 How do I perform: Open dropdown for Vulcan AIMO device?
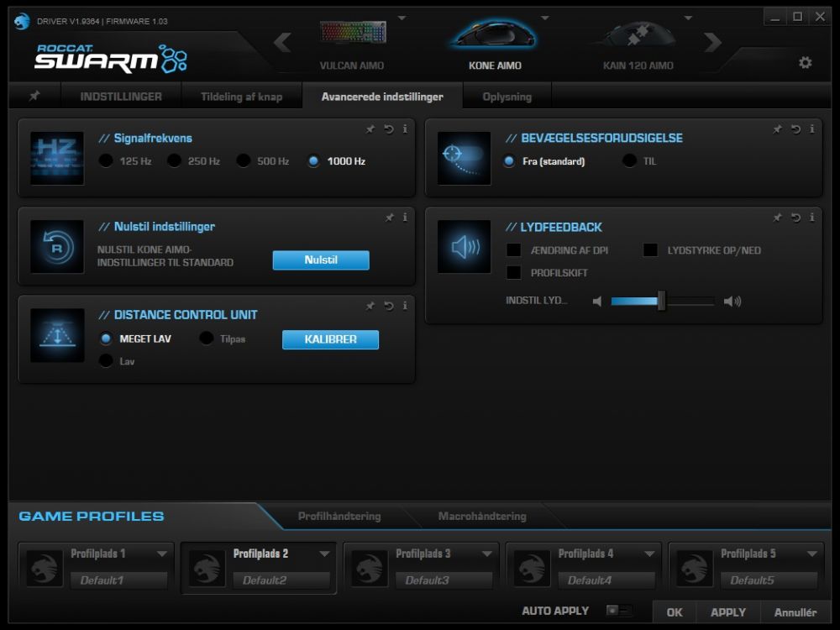[402, 18]
